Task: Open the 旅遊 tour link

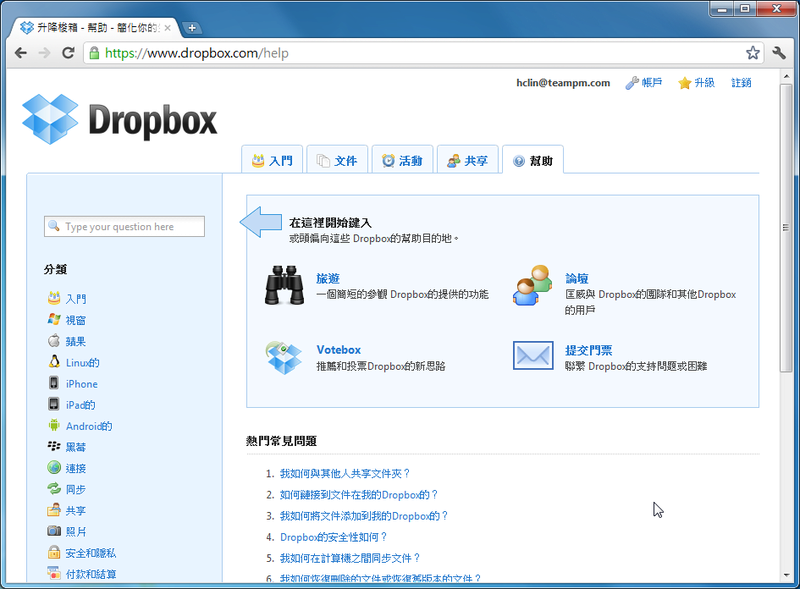Action: (x=328, y=278)
